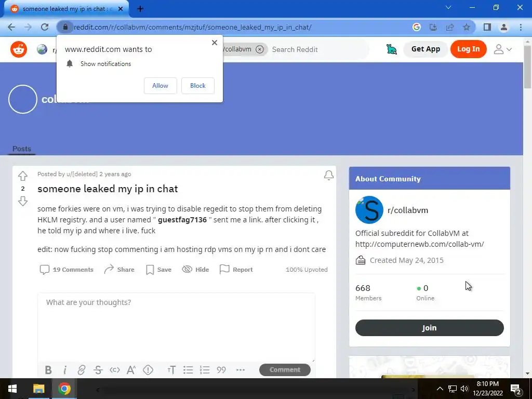Click the page vertical scrollbar
Image resolution: width=532 pixels, height=399 pixels.
pos(528,68)
